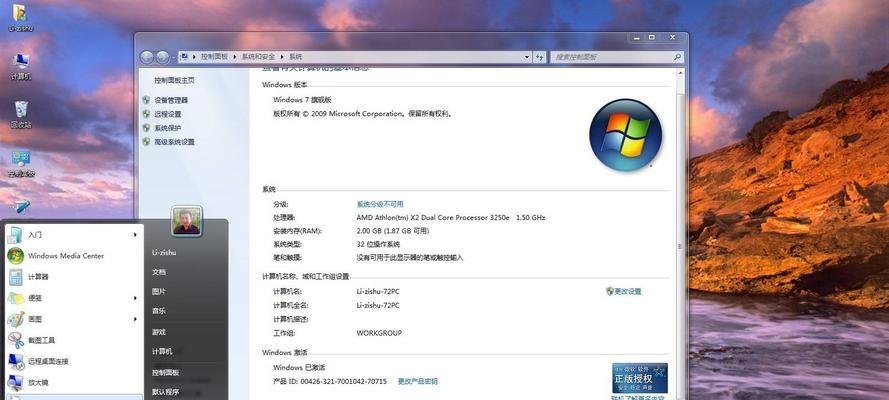Open the 回收站 recycle bin icon
The height and width of the screenshot is (400, 889).
21,114
